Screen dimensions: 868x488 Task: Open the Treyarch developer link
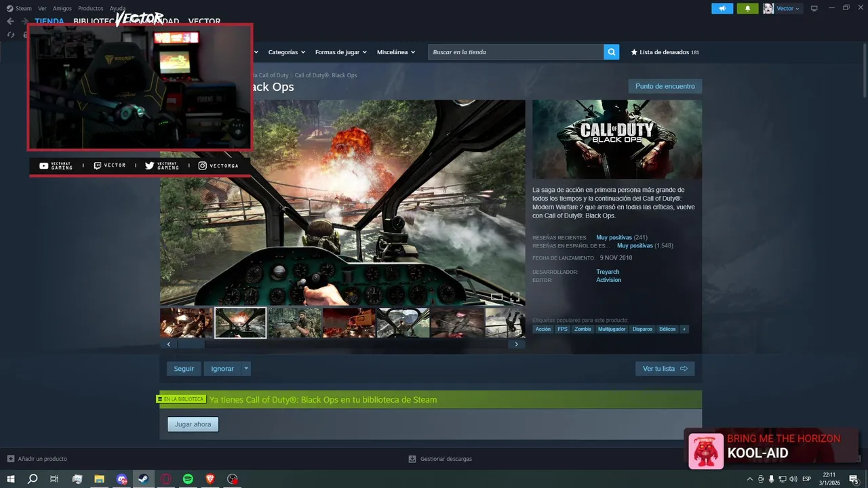tap(608, 272)
